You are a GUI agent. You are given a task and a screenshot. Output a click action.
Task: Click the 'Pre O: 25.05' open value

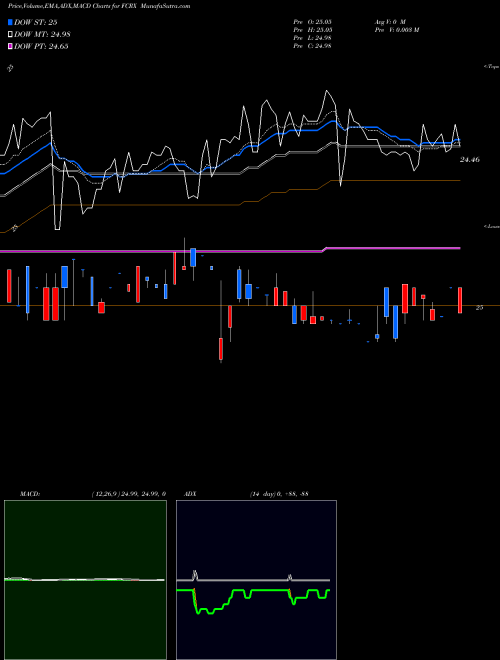(312, 21)
